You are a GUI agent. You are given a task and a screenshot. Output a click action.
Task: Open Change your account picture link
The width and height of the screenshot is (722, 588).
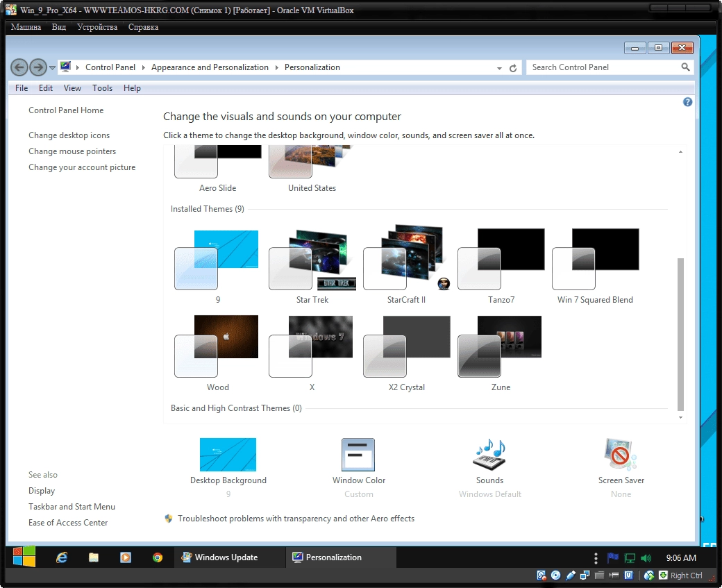(x=82, y=167)
